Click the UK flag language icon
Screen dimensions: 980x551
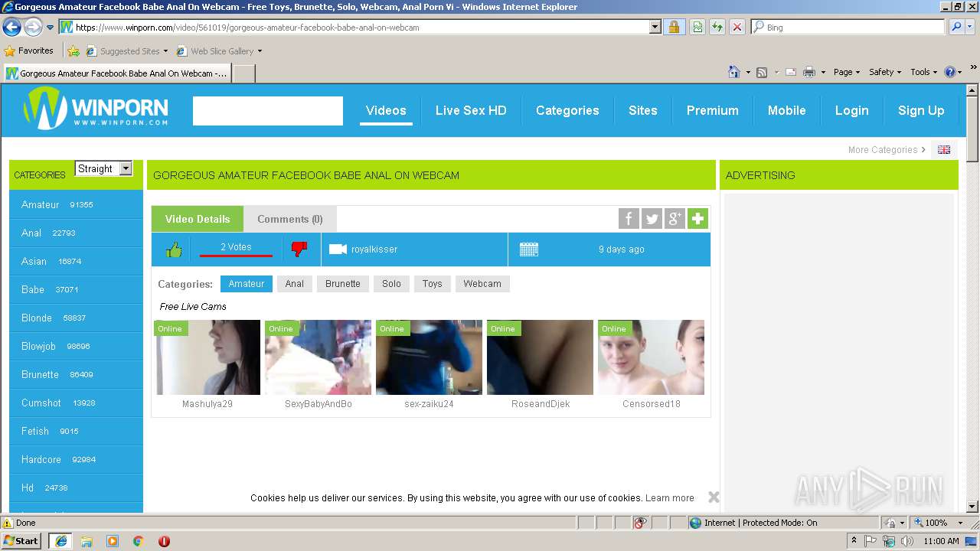pyautogui.click(x=944, y=150)
